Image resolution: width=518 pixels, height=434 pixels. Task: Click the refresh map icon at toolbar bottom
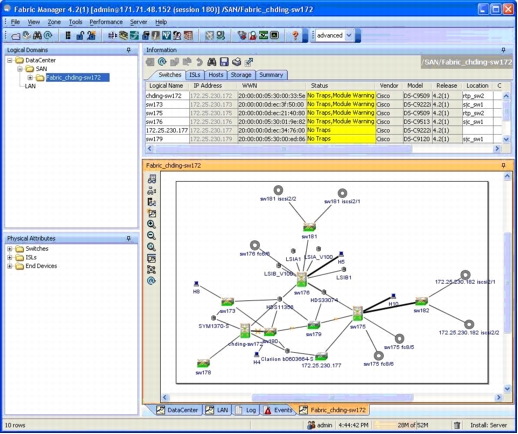click(x=151, y=281)
